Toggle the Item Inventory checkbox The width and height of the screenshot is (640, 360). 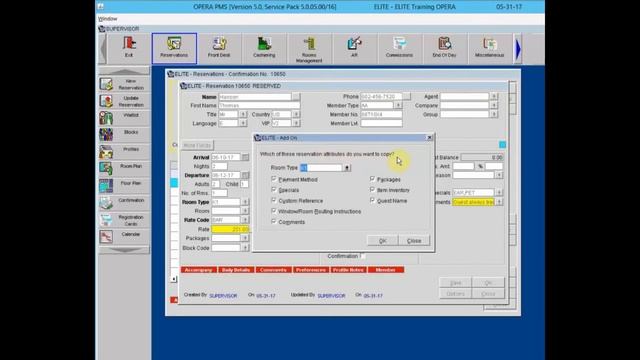372,189
